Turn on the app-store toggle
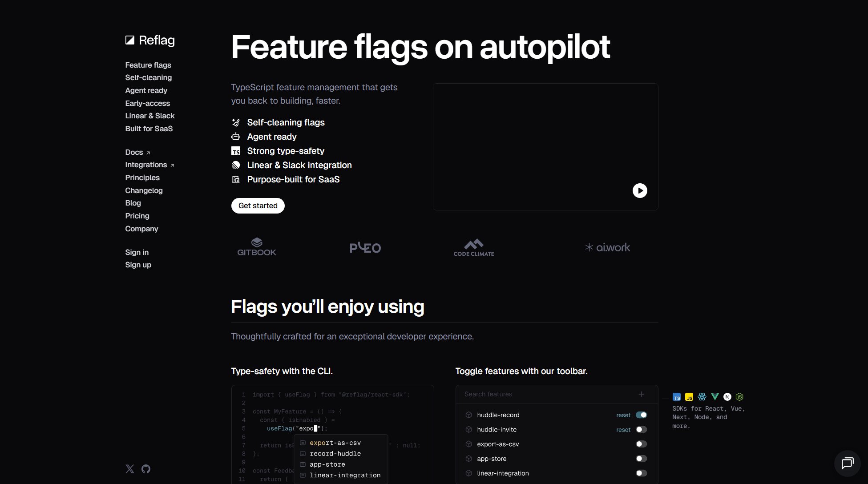 641,459
